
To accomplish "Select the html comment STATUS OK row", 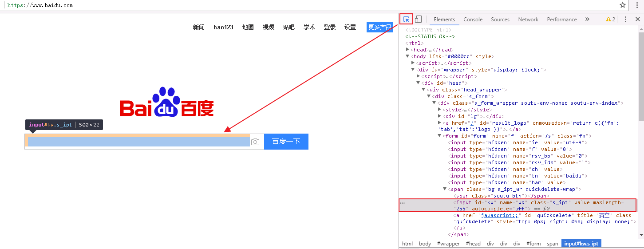I will pyautogui.click(x=430, y=36).
